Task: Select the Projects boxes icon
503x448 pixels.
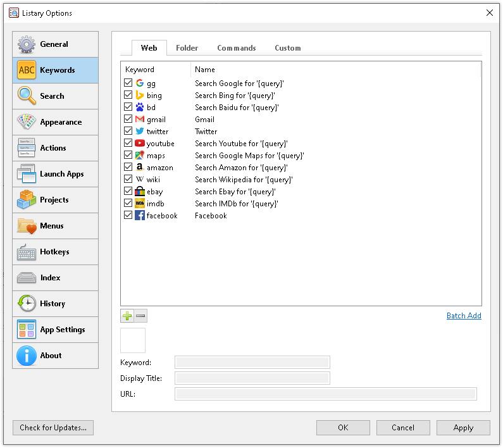Action: [27, 200]
